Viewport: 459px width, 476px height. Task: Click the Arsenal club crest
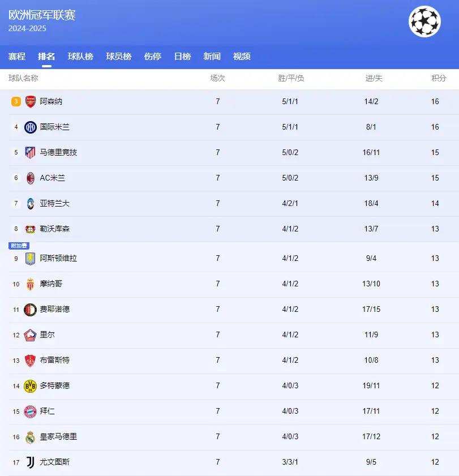click(x=31, y=102)
